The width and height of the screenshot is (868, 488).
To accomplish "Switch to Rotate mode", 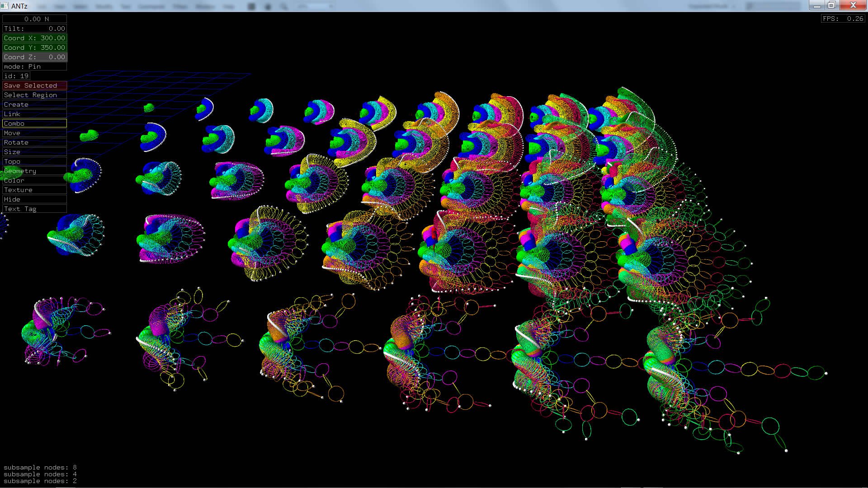I will pos(34,142).
